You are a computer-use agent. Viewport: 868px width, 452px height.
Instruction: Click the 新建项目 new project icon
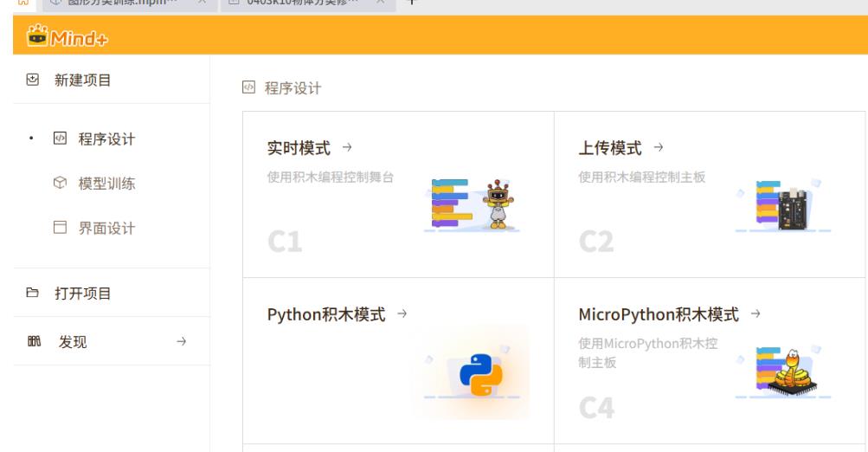coord(33,80)
